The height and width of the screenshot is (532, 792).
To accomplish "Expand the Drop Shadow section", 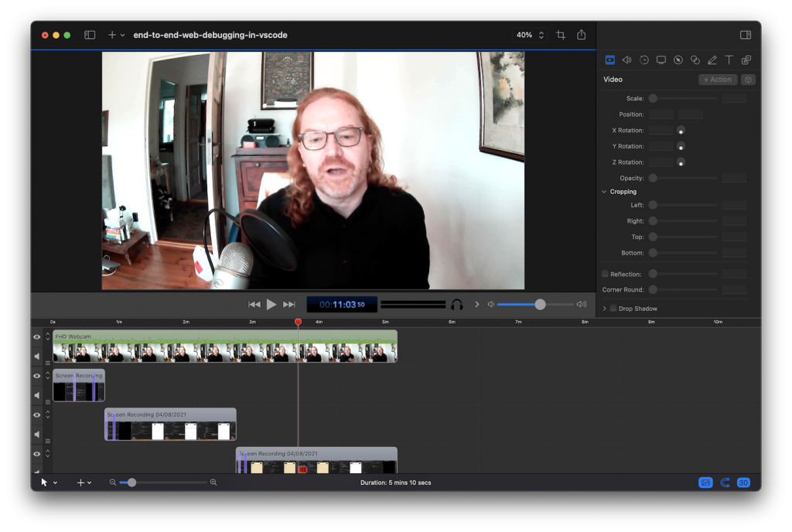I will [604, 309].
